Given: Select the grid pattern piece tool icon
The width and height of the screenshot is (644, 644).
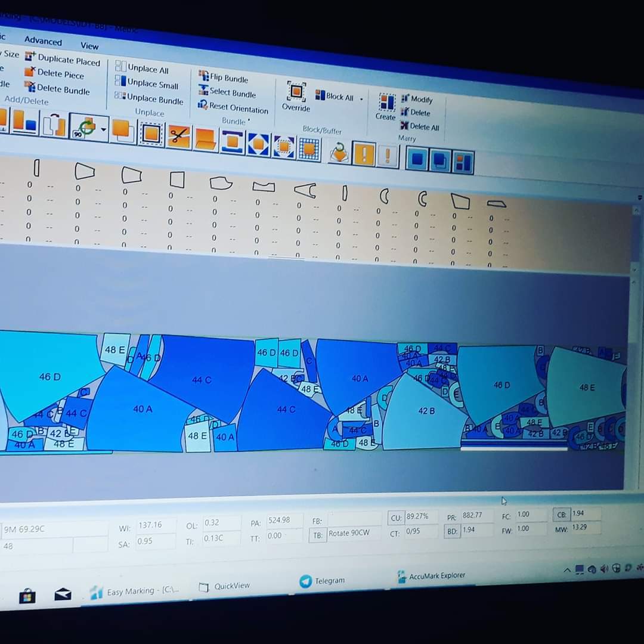Looking at the screenshot, I should tap(309, 148).
